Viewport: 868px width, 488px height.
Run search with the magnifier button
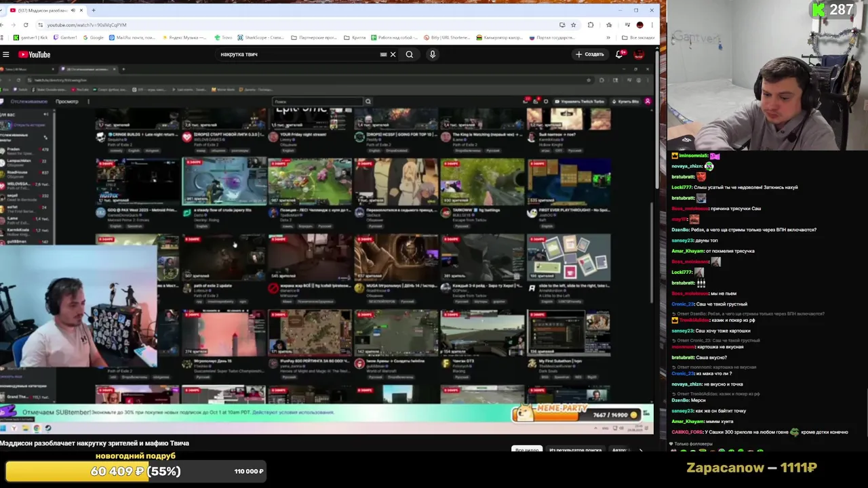tap(410, 54)
